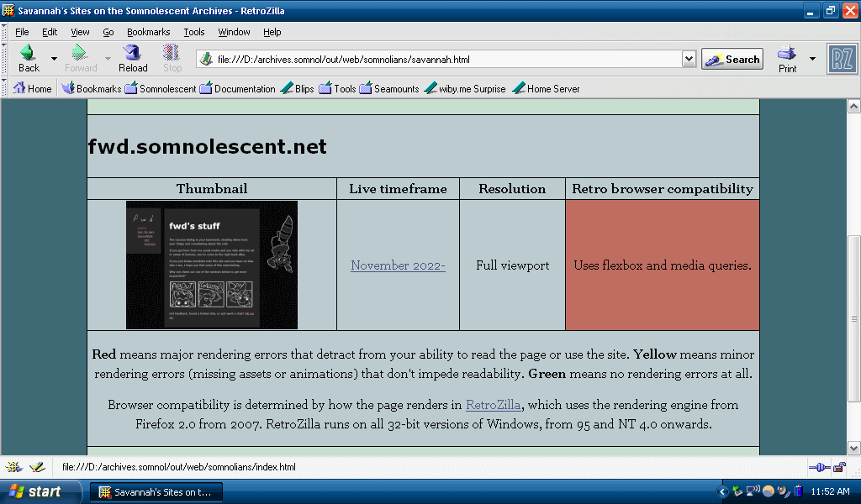Screen dimensions: 861x504
Task: Click the RetroZilla hyperlink in page text
Action: (493, 405)
